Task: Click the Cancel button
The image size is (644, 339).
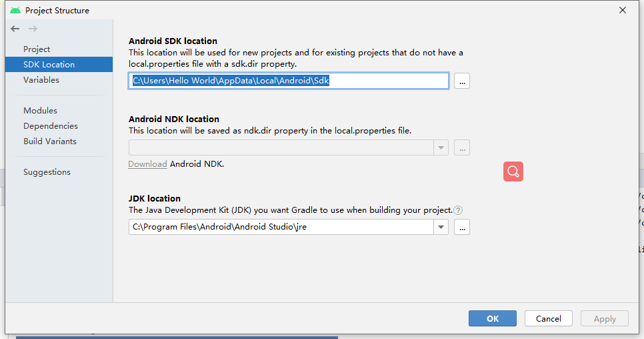Action: coord(548,318)
